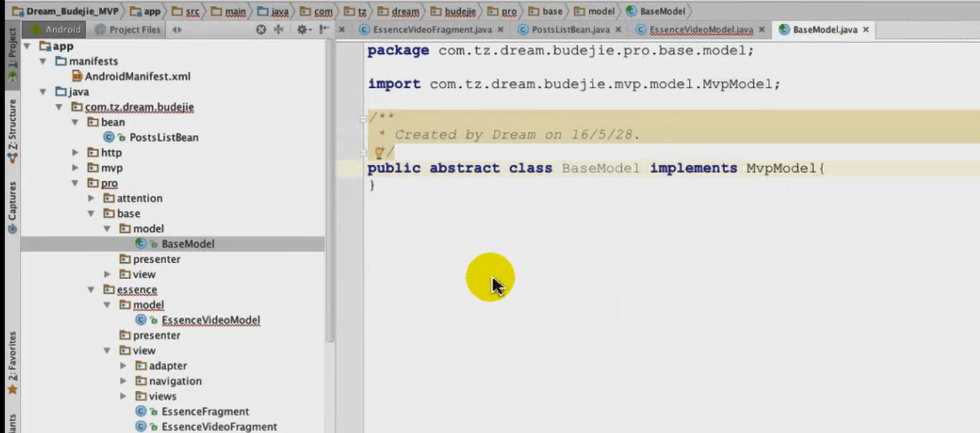Click the intention light bulb in the editor
Image resolution: width=980 pixels, height=433 pixels.
tap(378, 153)
